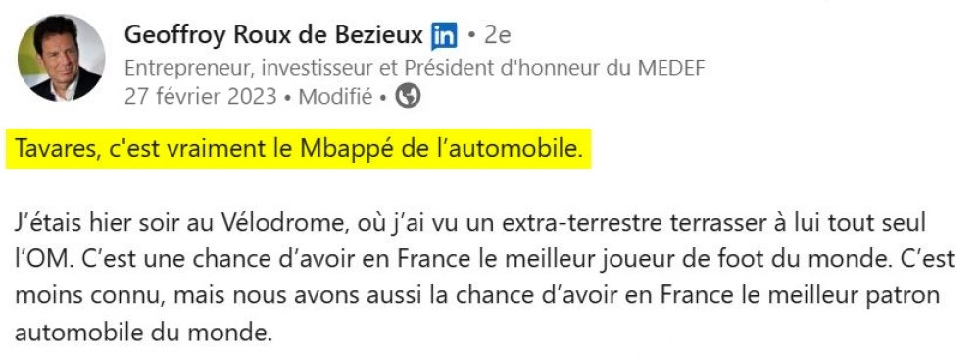This screenshot has height=362, width=980.
Task: Click the LinkedIn "in" badge icon
Action: coord(444,36)
